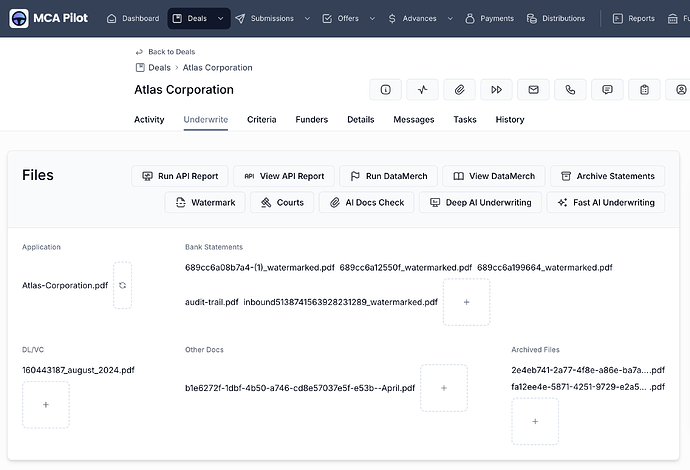Open the activity pulse icon
The height and width of the screenshot is (470, 690).
(422, 89)
